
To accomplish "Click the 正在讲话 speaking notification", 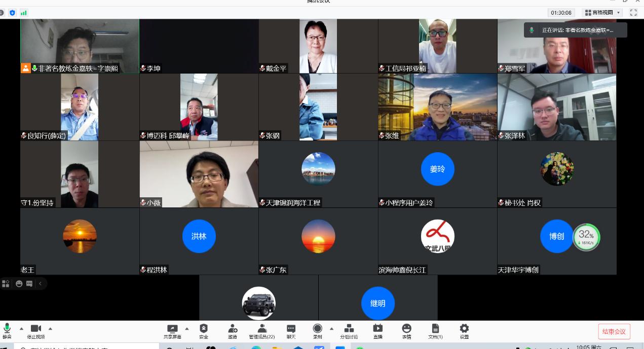I will (576, 30).
